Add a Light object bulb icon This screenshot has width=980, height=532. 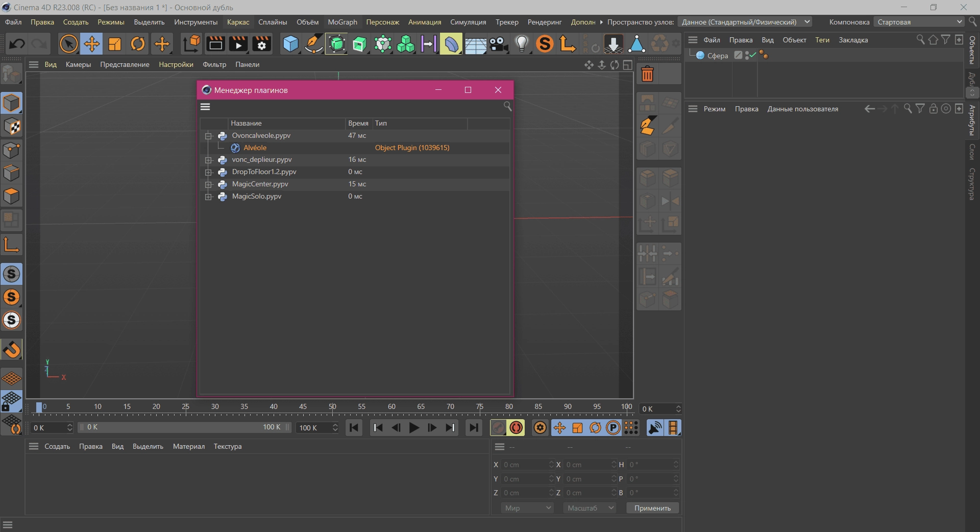pos(522,44)
